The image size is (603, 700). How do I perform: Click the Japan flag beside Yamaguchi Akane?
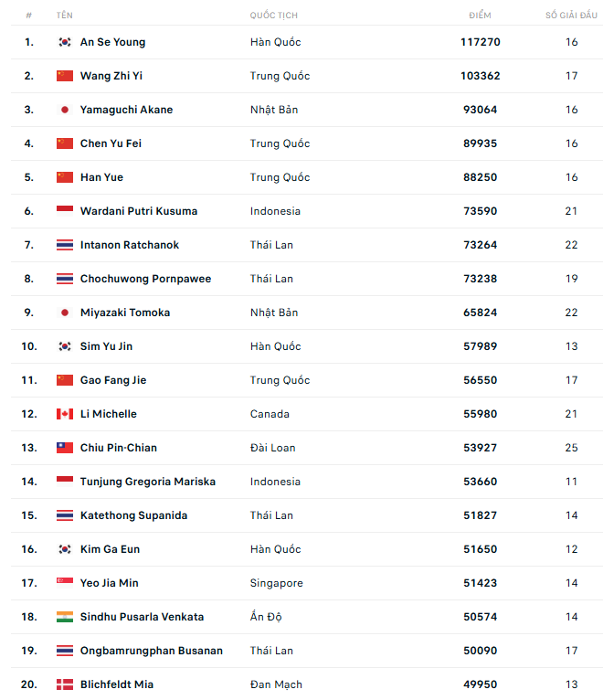click(64, 110)
